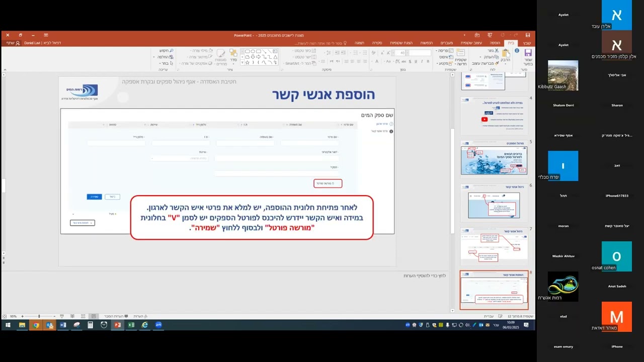Click Replace (החלפה) in the Editing group
The image size is (644, 362).
(x=165, y=57)
